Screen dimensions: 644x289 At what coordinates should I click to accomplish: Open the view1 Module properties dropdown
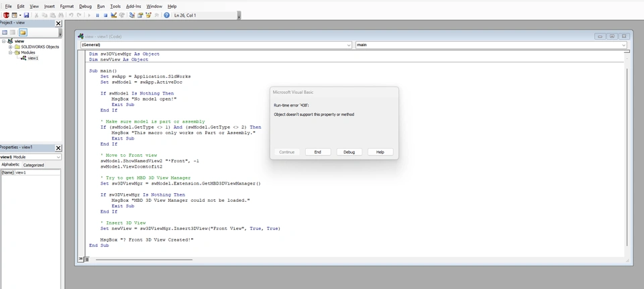(31, 157)
